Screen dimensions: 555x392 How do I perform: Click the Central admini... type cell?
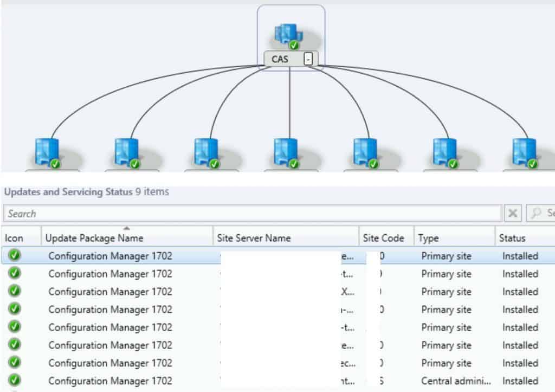pyautogui.click(x=456, y=381)
